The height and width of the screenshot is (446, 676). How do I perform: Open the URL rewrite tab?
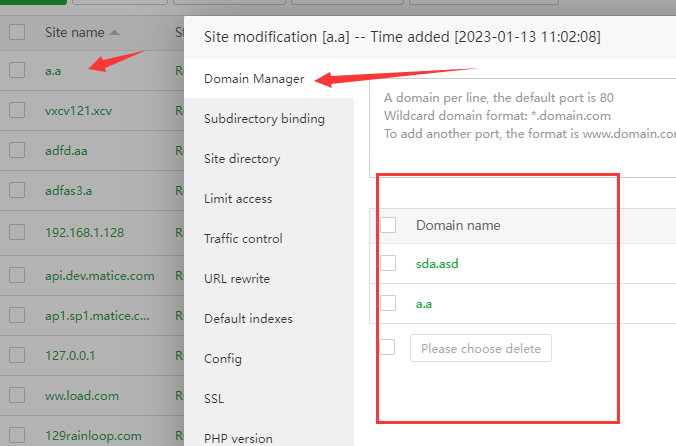(237, 278)
